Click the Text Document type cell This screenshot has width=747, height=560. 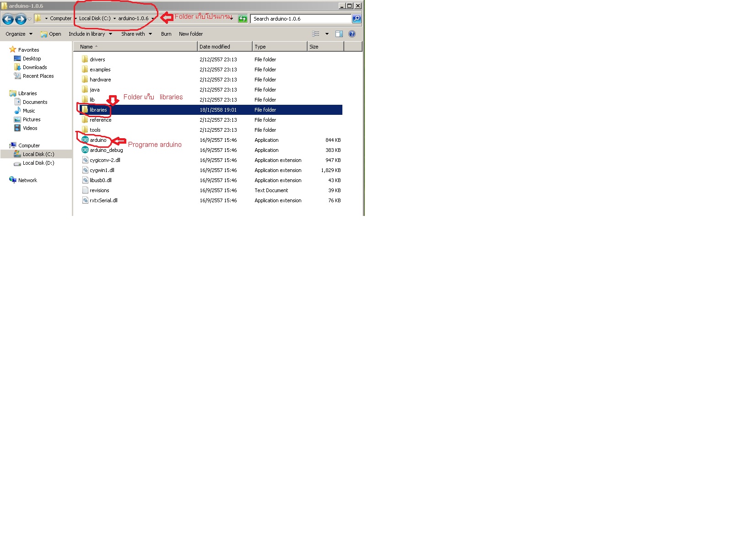271,190
